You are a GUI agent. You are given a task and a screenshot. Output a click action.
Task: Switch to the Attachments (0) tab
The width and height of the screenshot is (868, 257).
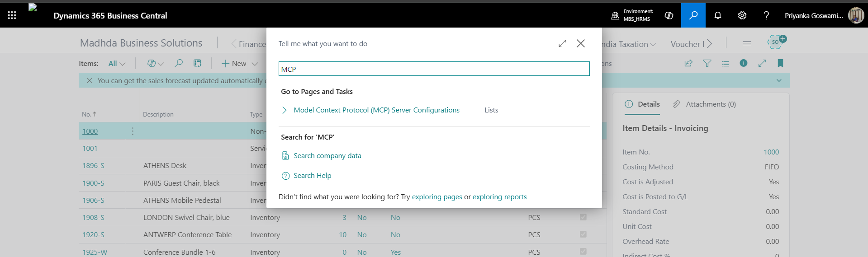click(x=705, y=104)
